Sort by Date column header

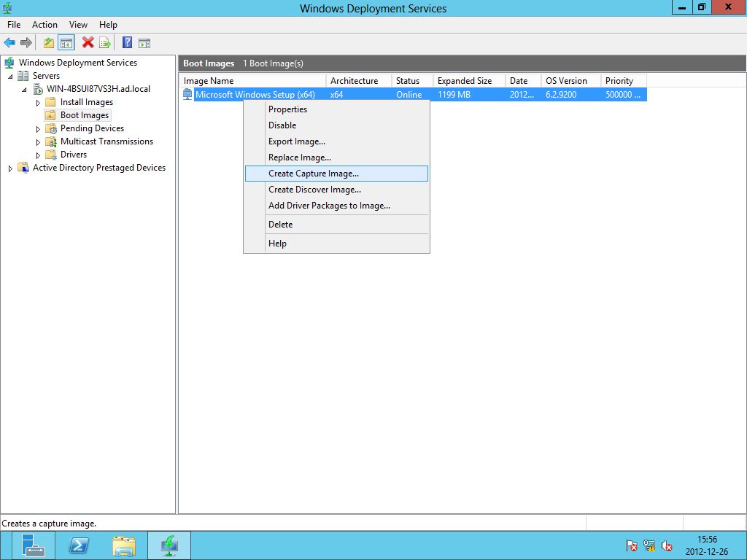523,81
